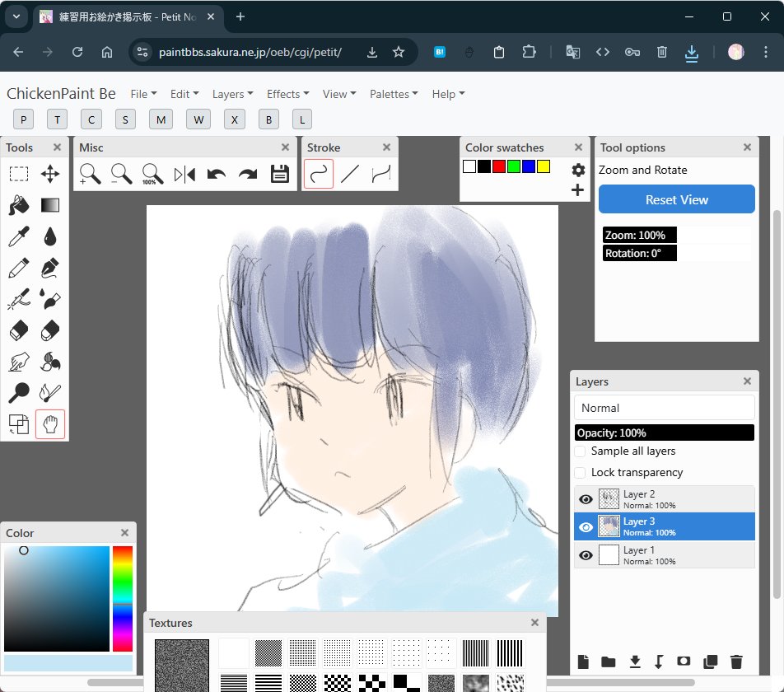Click the undo arrow in Misc panel
The width and height of the screenshot is (784, 692).
(x=217, y=174)
